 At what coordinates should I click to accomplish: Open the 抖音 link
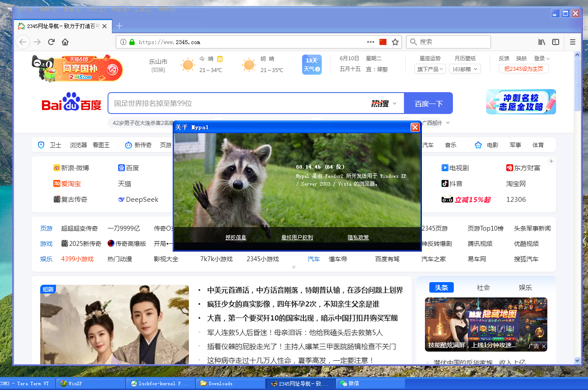[452, 184]
